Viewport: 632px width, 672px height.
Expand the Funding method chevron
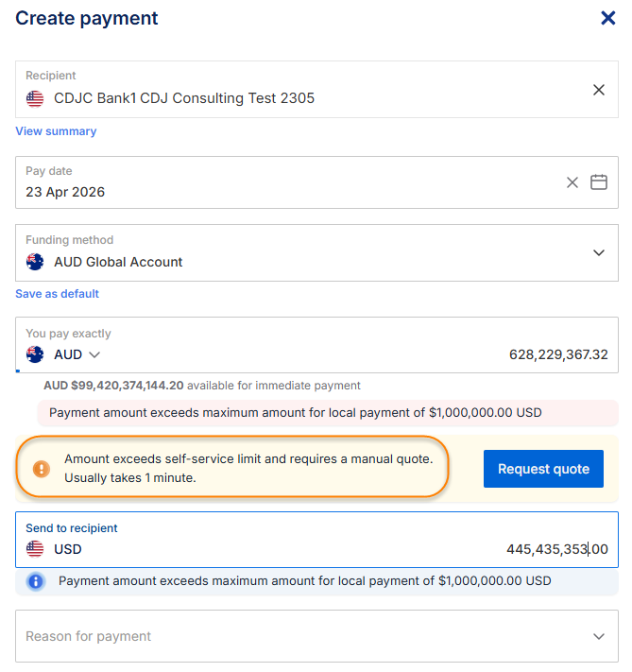(x=598, y=252)
